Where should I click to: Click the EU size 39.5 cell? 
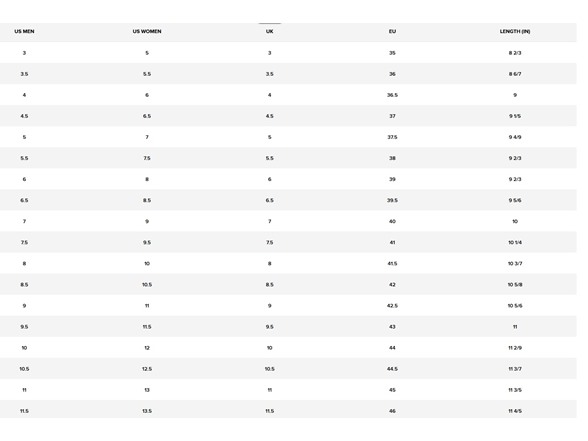point(392,201)
